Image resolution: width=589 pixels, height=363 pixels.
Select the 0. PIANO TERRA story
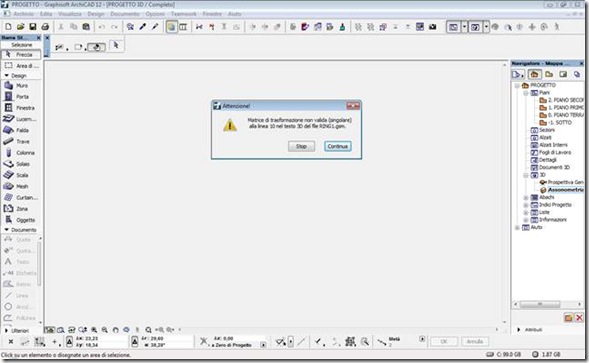click(561, 115)
